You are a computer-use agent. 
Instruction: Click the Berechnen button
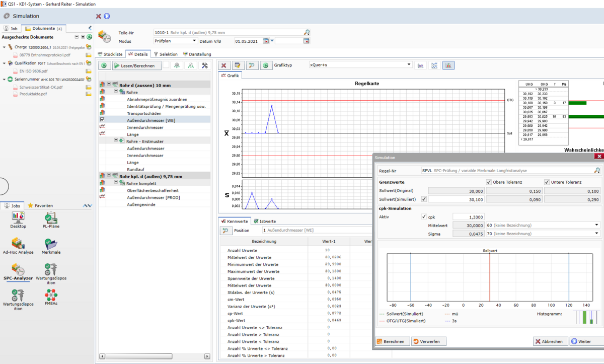tap(393, 341)
